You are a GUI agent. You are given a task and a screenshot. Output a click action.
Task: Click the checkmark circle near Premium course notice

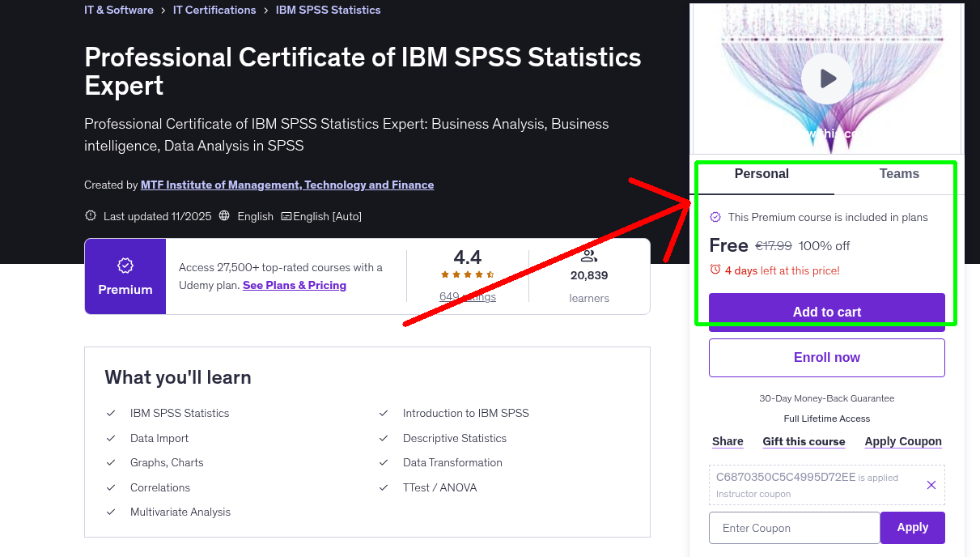click(715, 216)
